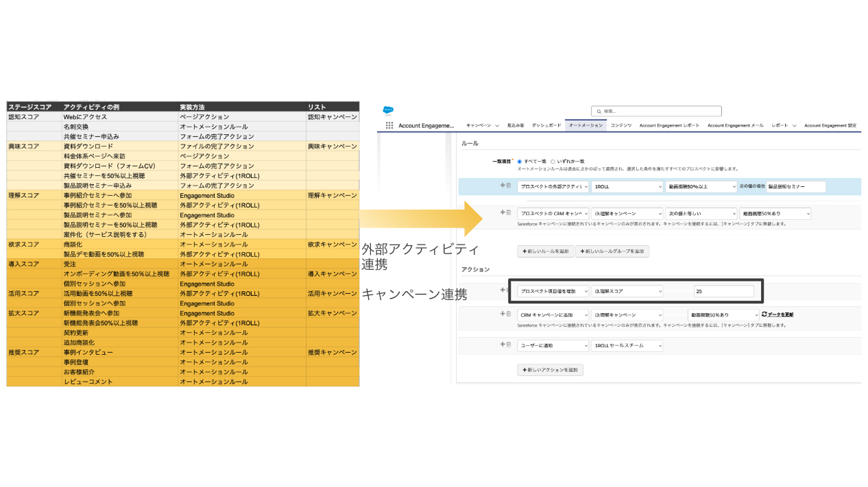868x487 pixels.
Task: Click the plus icon beside the CRM キャンペーン rule
Action: coord(501,212)
